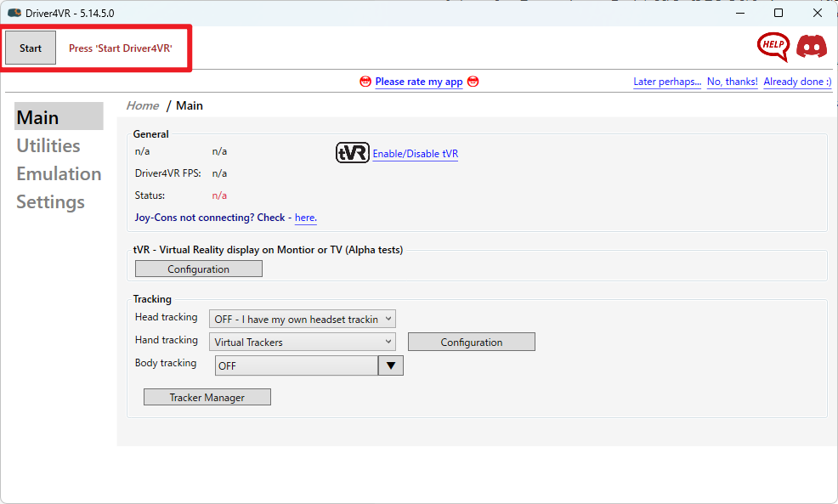Open the 'Please rate my app' link
838x504 pixels.
418,82
